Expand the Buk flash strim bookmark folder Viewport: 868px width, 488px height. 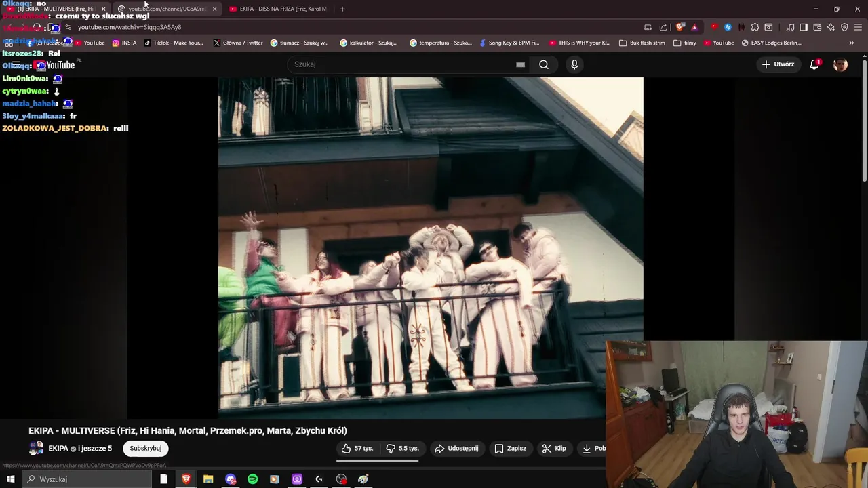(x=642, y=43)
